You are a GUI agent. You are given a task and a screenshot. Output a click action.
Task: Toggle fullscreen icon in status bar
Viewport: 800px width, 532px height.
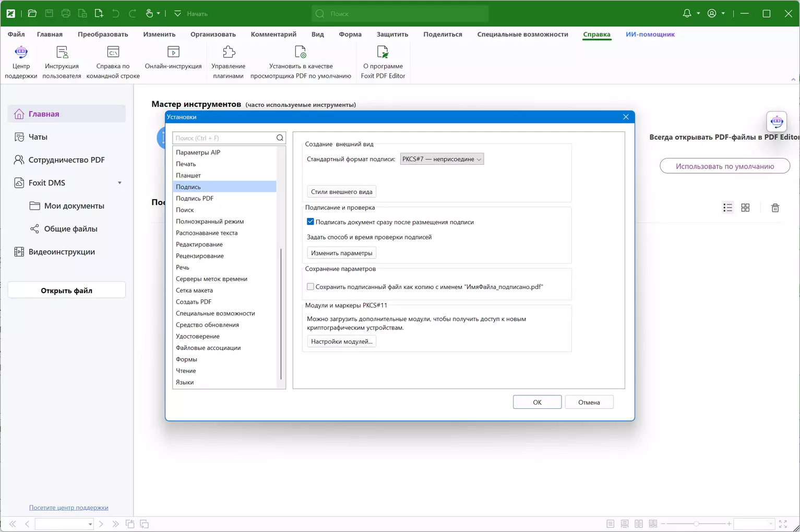[783, 524]
